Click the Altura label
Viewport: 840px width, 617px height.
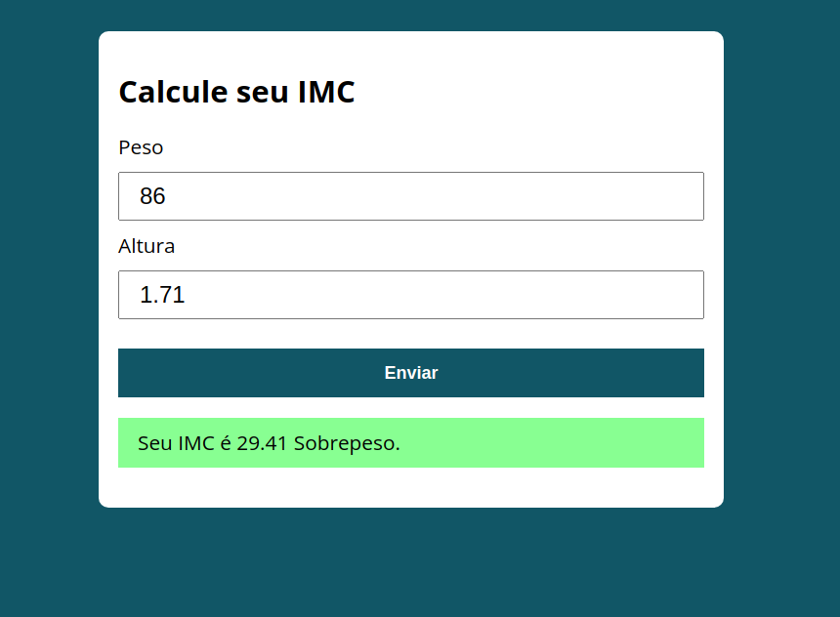click(146, 246)
